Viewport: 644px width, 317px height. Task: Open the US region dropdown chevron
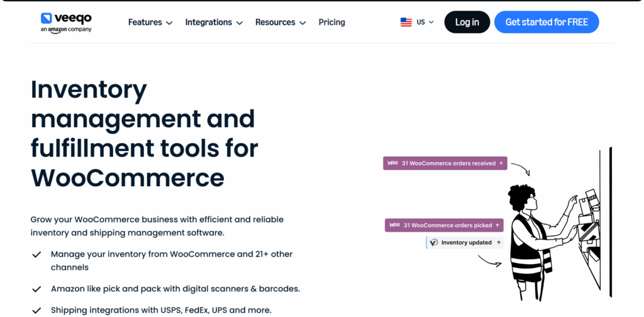(x=431, y=22)
